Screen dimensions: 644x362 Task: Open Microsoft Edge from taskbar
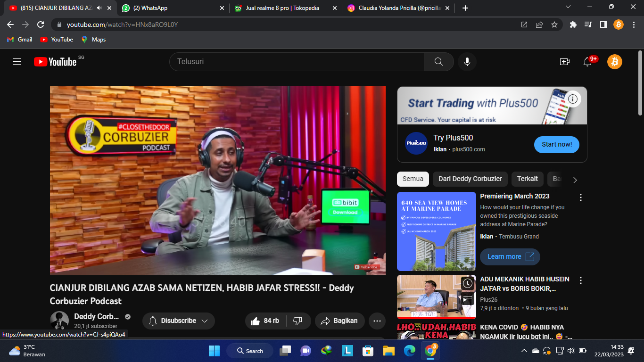coord(409,351)
